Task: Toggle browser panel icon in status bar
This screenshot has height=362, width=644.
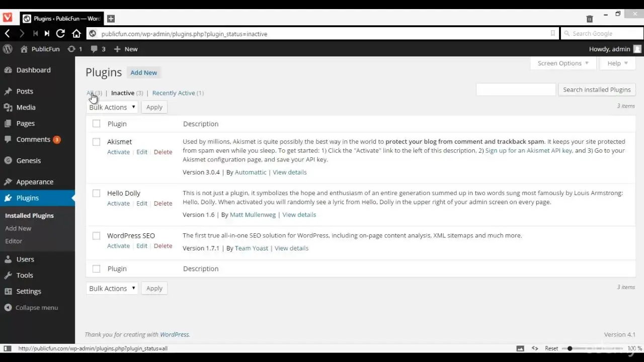Action: [x=8, y=348]
